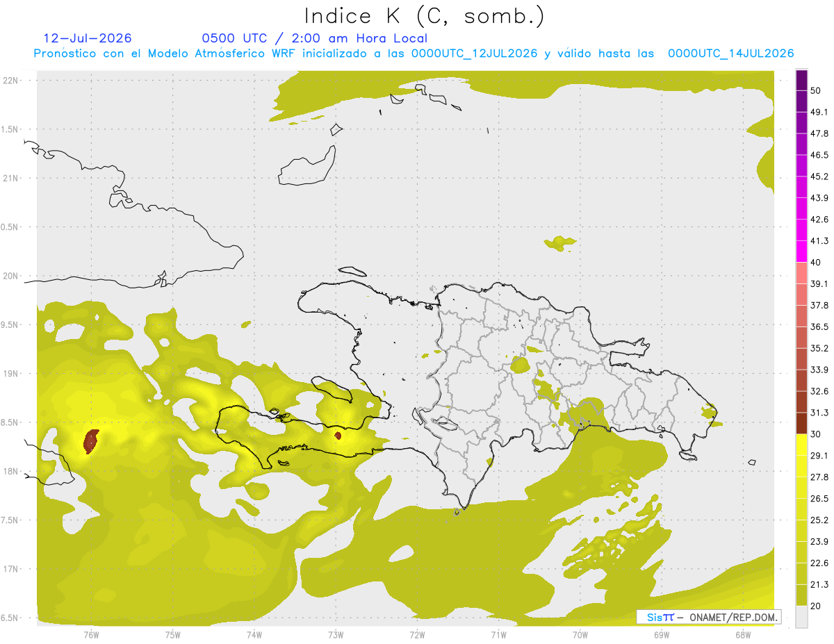Click the "20N" latitude label

(x=11, y=276)
